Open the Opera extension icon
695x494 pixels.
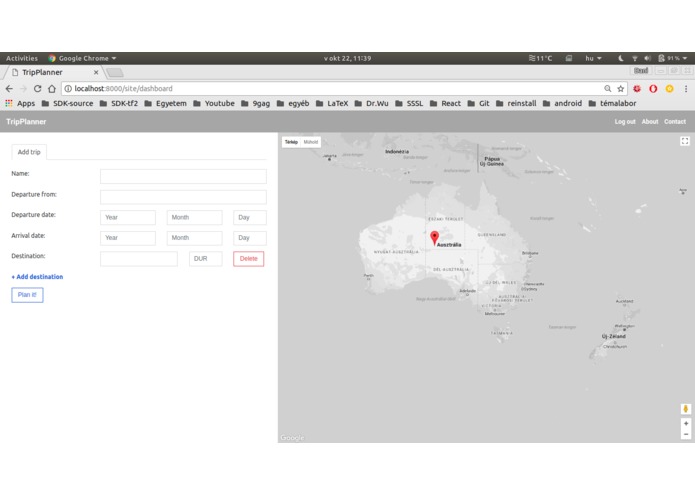pos(653,89)
